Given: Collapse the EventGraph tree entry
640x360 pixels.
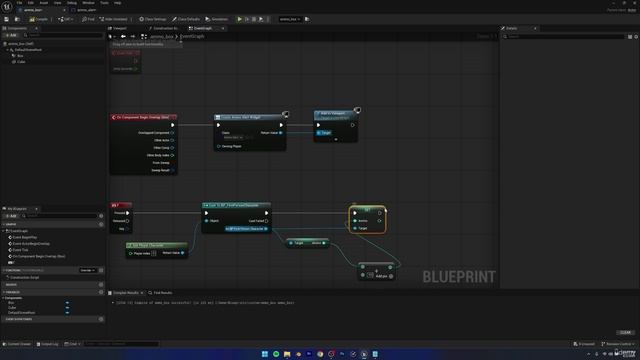Looking at the screenshot, I should pos(4,231).
